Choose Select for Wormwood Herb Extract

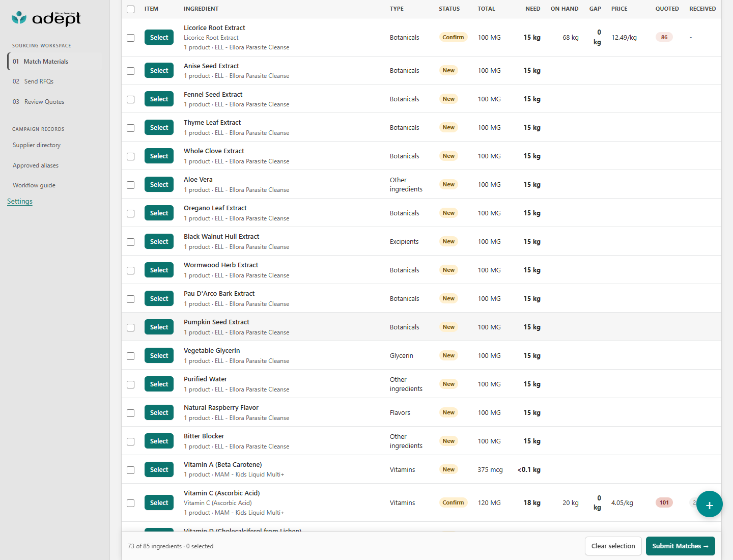(159, 270)
